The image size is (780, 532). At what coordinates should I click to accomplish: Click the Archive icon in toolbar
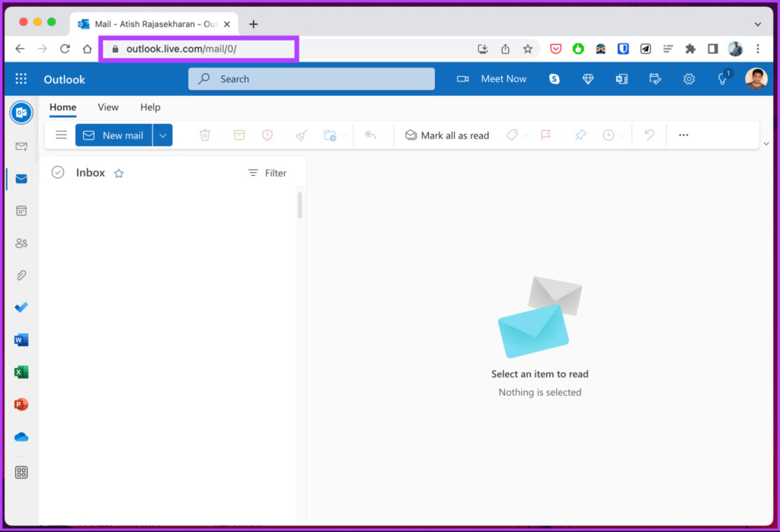[239, 135]
